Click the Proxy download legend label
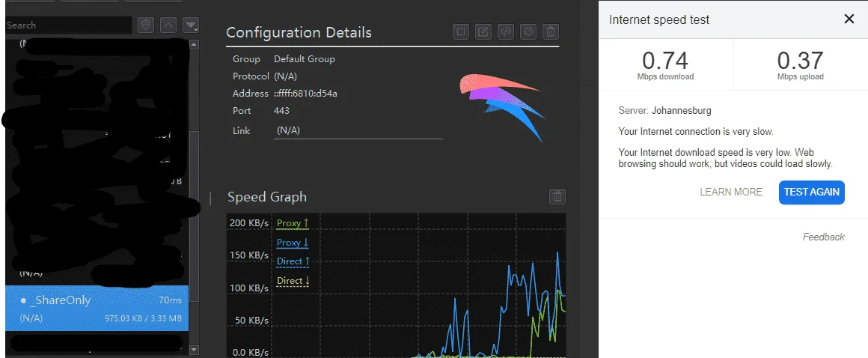 click(293, 243)
